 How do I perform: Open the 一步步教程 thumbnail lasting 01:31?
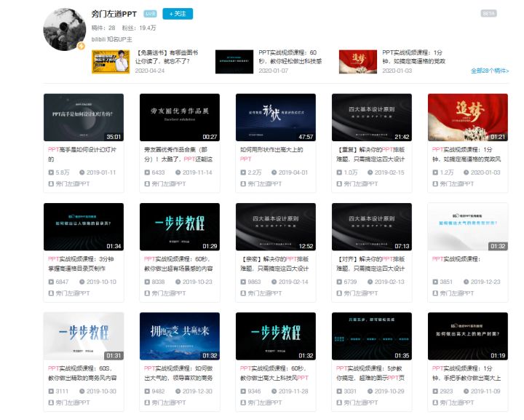tap(84, 336)
